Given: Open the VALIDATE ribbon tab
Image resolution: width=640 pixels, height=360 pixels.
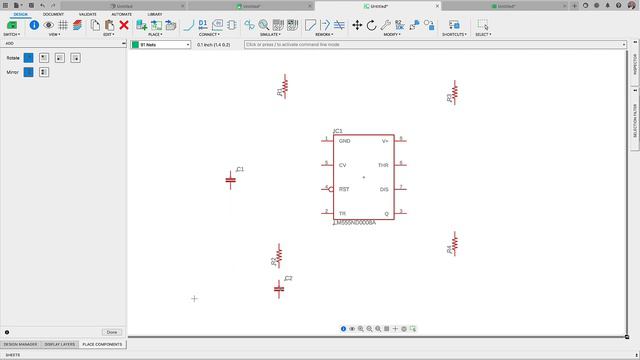Looking at the screenshot, I should (87, 14).
